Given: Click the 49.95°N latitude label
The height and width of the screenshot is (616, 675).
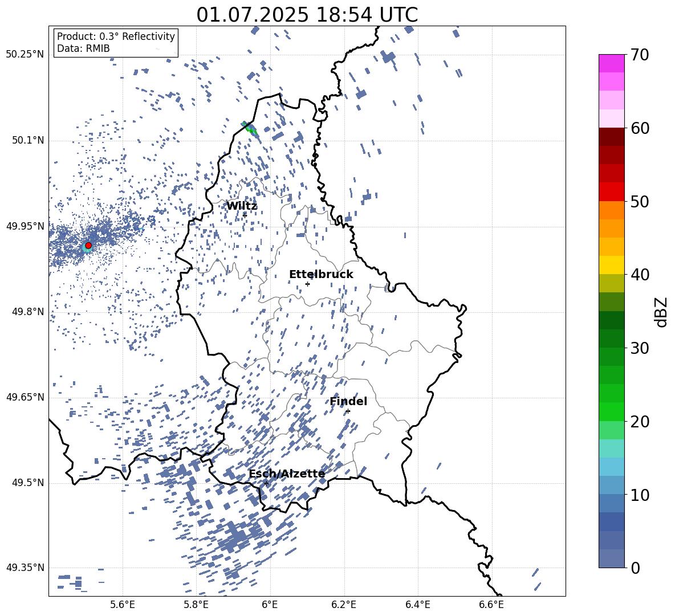Looking at the screenshot, I should coord(25,226).
